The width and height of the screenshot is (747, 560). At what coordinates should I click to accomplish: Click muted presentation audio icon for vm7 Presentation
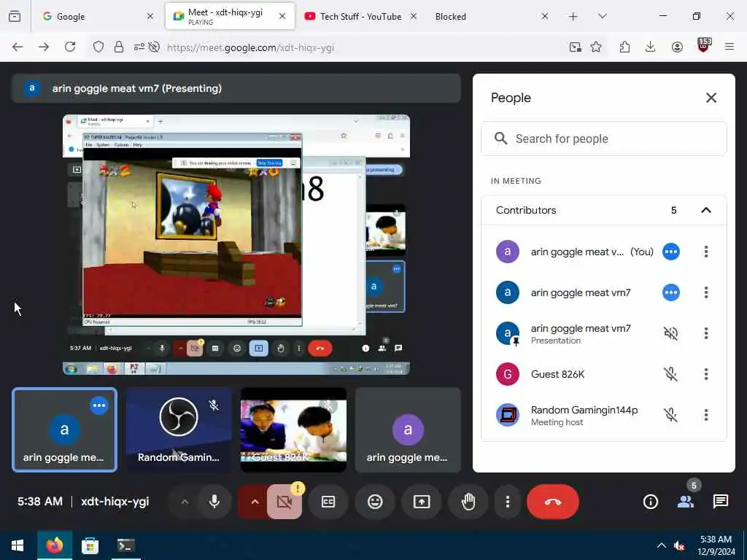(671, 333)
